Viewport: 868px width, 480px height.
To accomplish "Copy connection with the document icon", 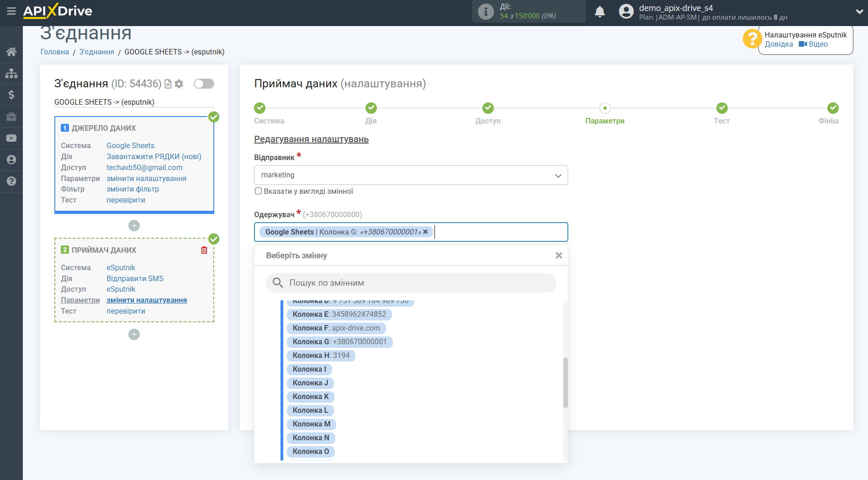I will tap(168, 84).
